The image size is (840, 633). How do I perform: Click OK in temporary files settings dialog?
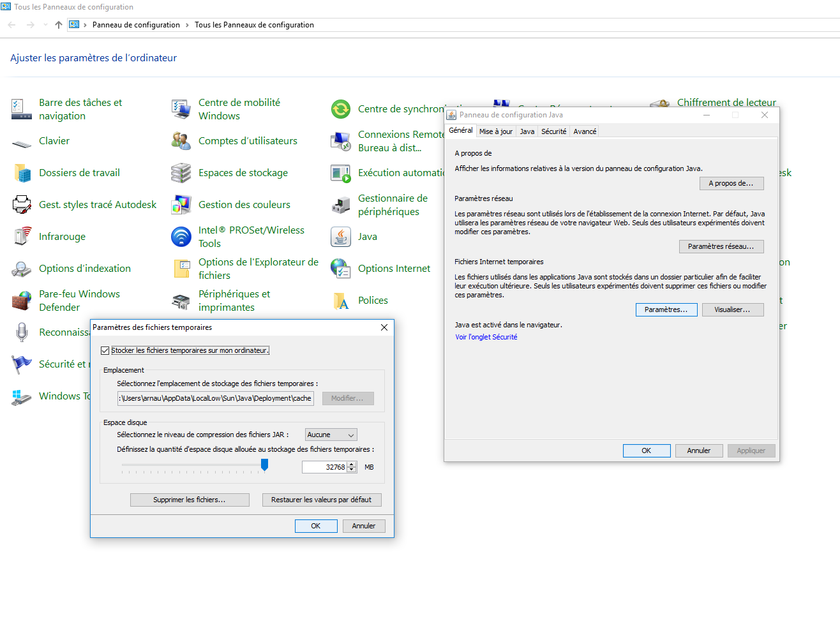316,526
